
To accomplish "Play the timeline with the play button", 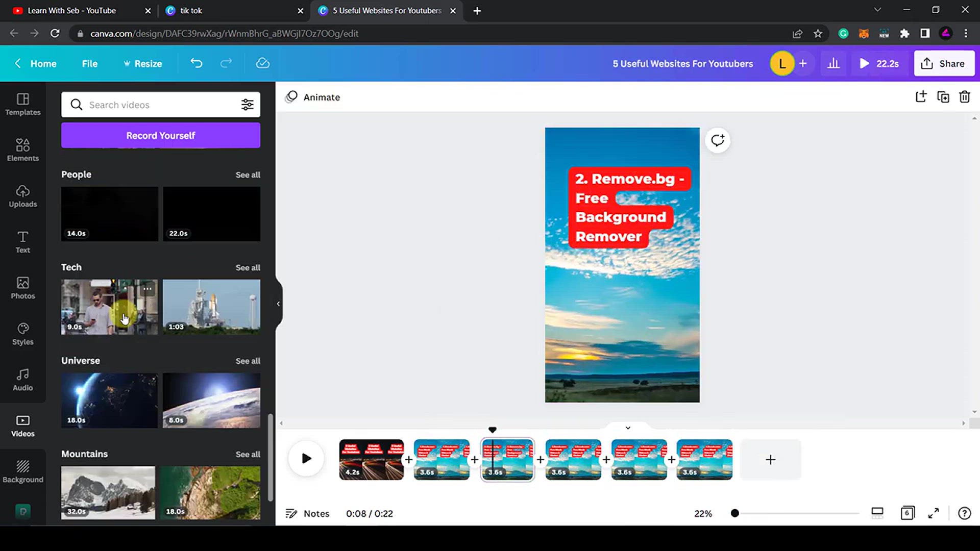I will tap(306, 459).
